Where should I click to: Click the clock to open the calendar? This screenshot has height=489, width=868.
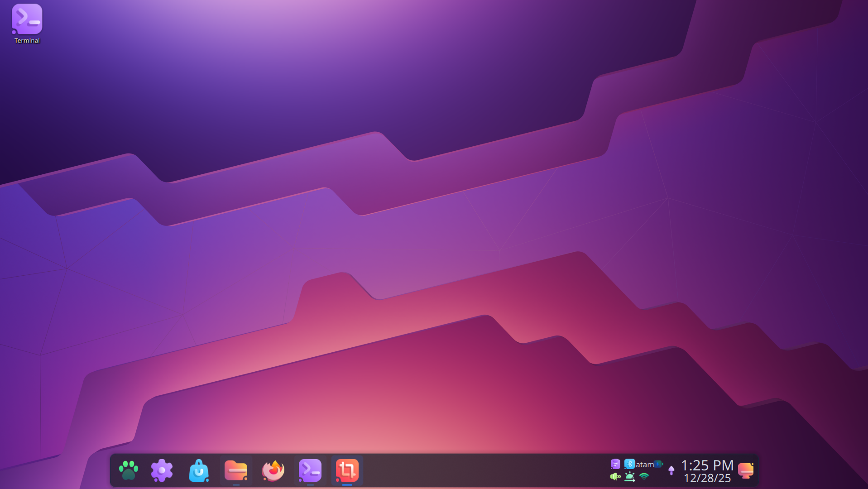pyautogui.click(x=706, y=465)
